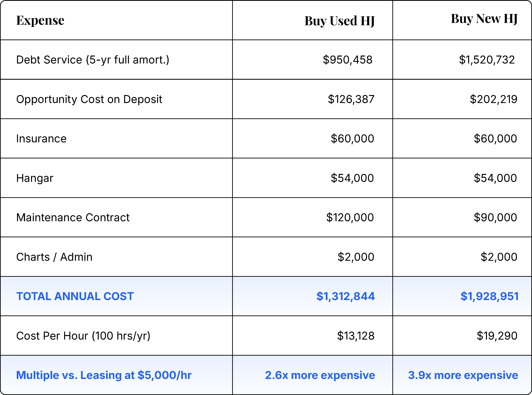This screenshot has width=532, height=395.
Task: Select the $13,128 cost per hour value
Action: 356,336
